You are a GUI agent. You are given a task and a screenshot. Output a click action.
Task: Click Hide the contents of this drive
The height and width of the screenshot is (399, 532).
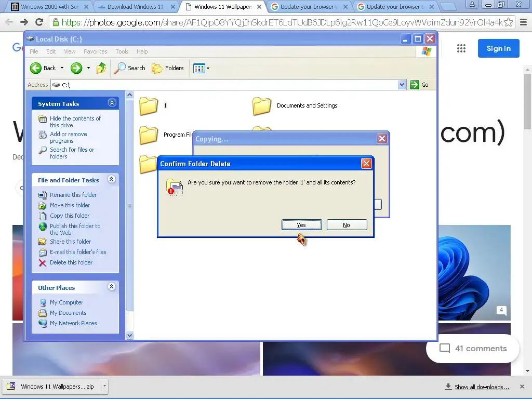coord(75,122)
